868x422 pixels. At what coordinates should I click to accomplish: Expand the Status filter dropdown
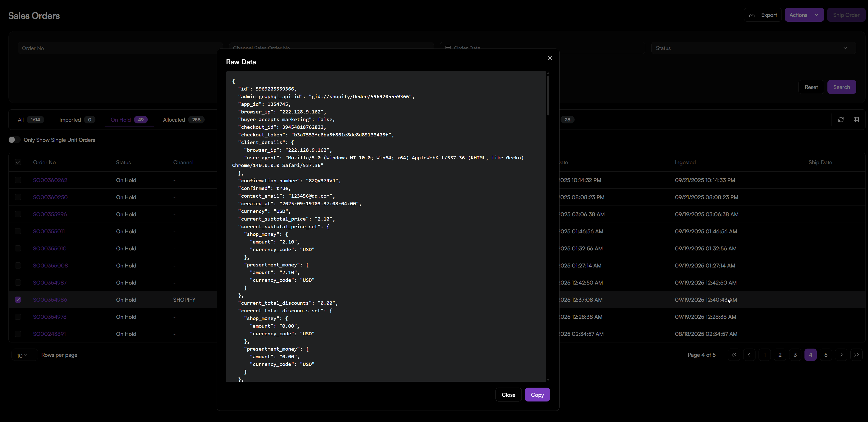(753, 48)
